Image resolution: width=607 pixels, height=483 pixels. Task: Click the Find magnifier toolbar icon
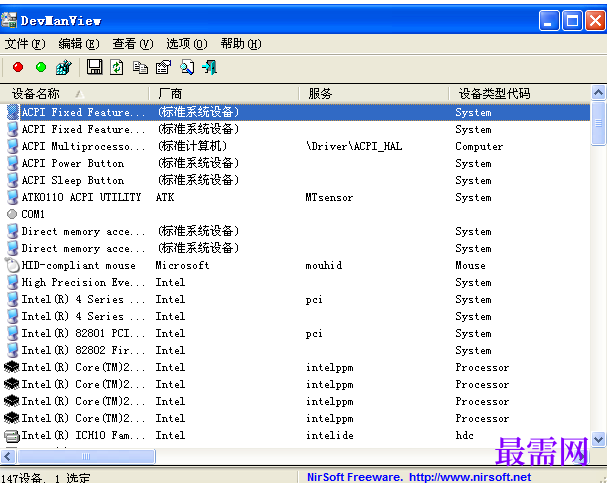point(187,67)
